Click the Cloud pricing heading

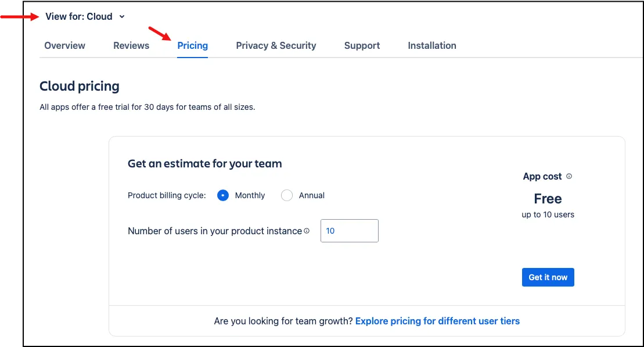80,86
